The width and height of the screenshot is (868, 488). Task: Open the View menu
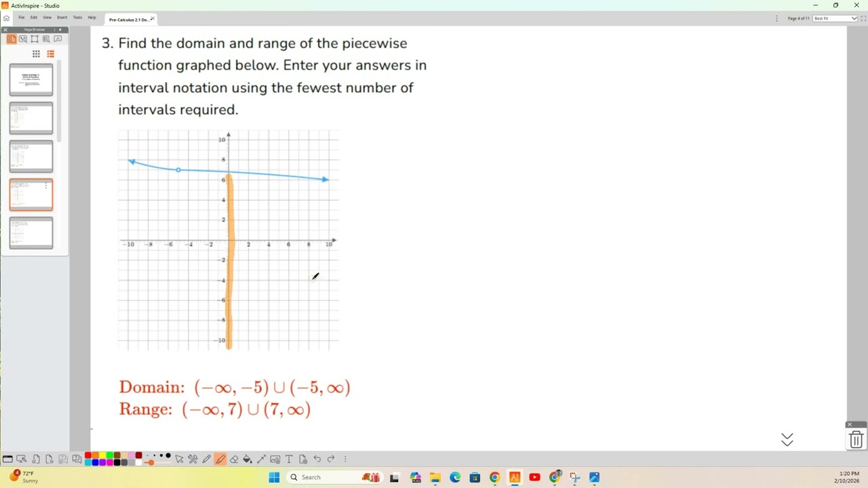(x=47, y=18)
